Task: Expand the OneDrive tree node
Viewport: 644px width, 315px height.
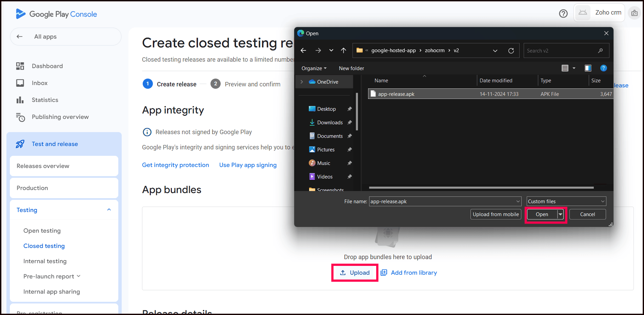Action: pyautogui.click(x=302, y=82)
